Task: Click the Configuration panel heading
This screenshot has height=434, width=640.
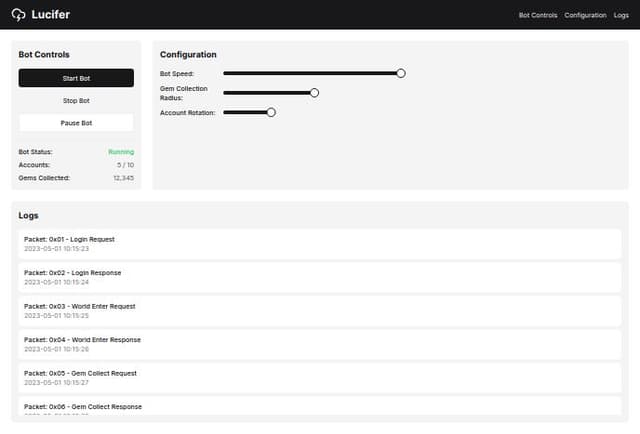Action: 188,55
